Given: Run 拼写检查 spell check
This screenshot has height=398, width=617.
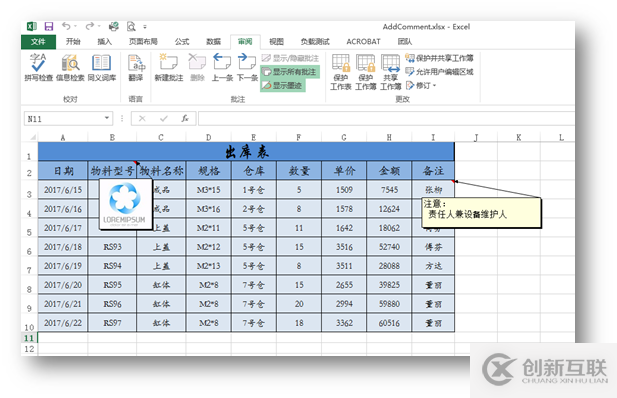Looking at the screenshot, I should coord(39,67).
